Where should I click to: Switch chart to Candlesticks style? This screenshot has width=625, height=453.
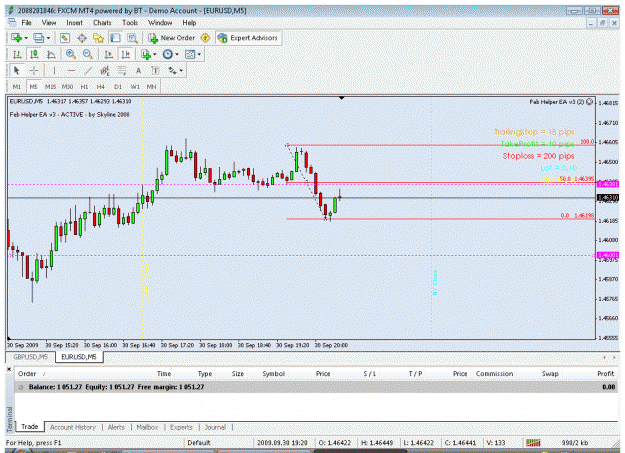pos(34,54)
